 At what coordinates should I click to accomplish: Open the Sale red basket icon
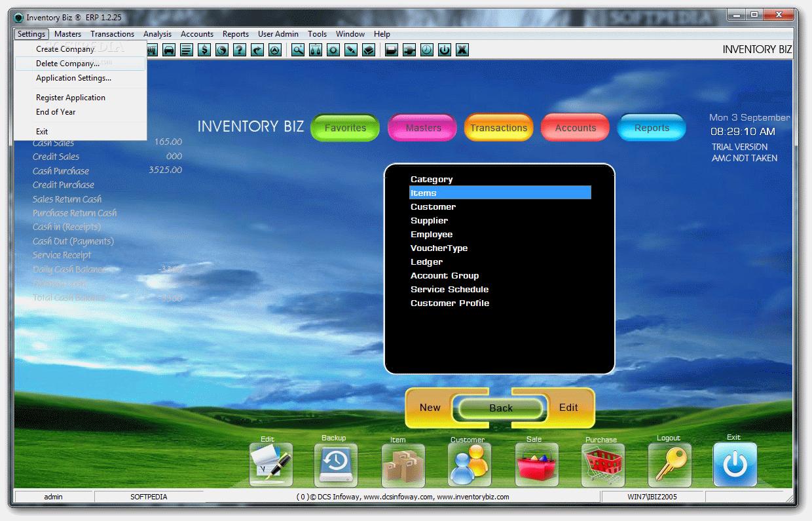tap(536, 465)
